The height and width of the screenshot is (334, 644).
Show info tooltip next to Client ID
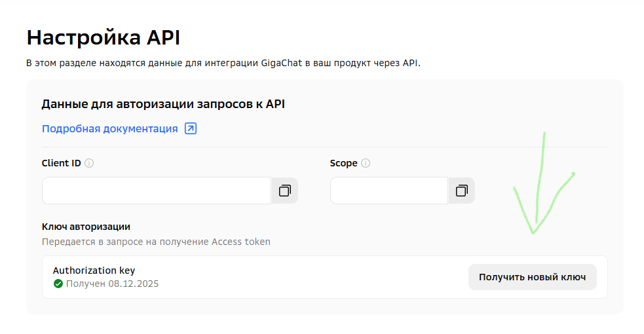pyautogui.click(x=89, y=163)
